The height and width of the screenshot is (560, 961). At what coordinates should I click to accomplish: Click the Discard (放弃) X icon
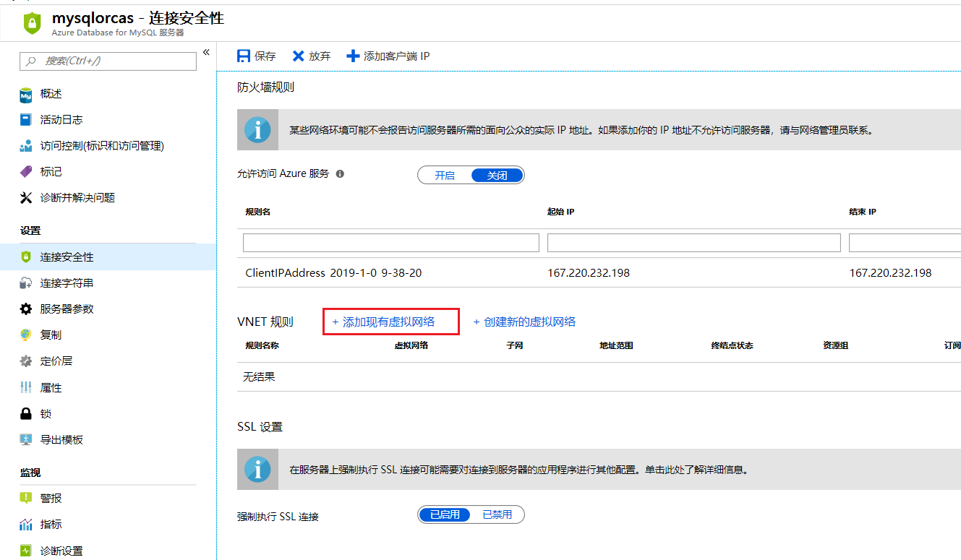[298, 56]
